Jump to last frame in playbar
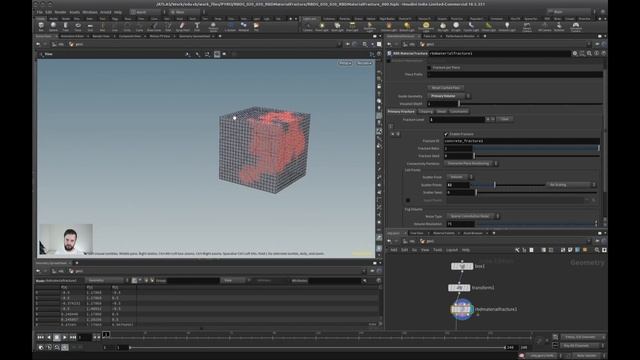This screenshot has width=640, height=360. [x=73, y=337]
